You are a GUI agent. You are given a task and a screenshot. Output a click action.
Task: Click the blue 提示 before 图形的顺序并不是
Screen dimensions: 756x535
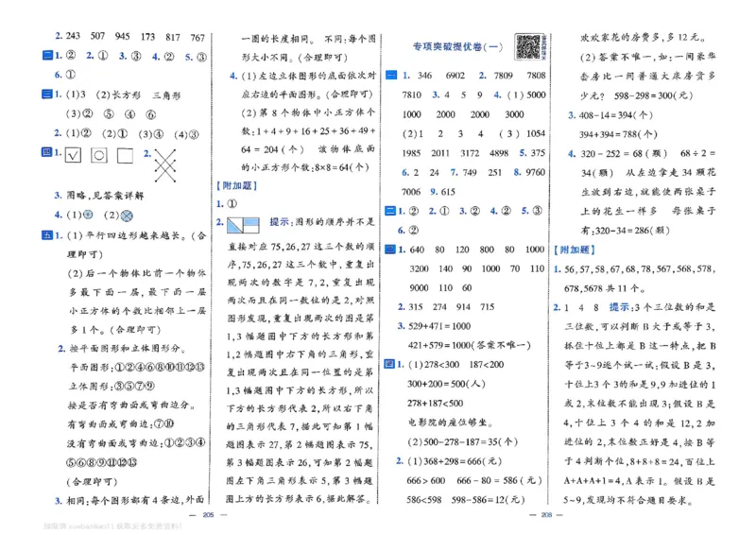[x=279, y=221]
